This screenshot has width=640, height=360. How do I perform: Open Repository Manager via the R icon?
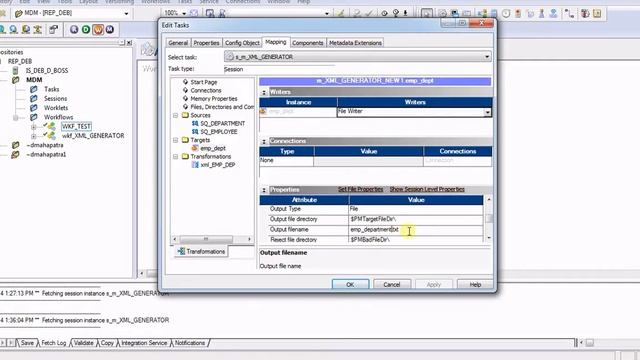click(74, 29)
